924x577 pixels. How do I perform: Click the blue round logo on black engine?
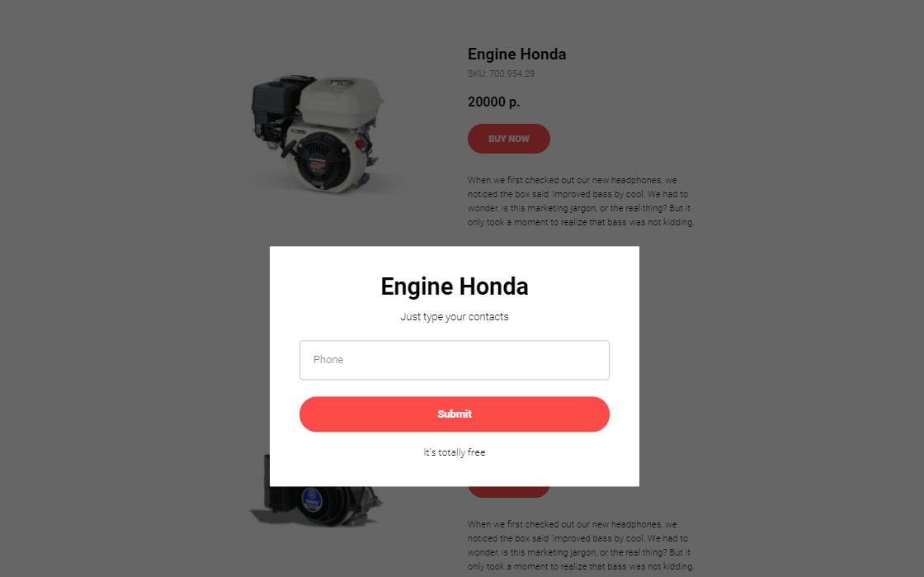pyautogui.click(x=312, y=499)
